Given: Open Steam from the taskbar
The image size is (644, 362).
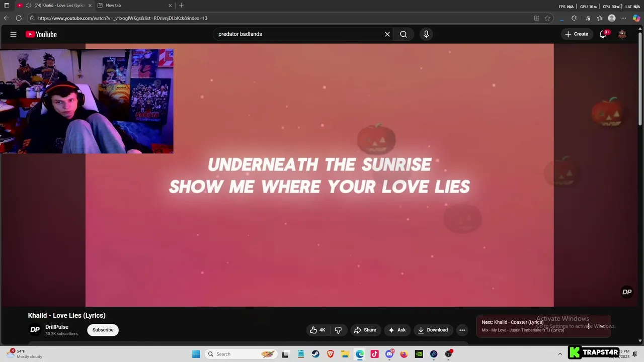Looking at the screenshot, I should click(315, 354).
